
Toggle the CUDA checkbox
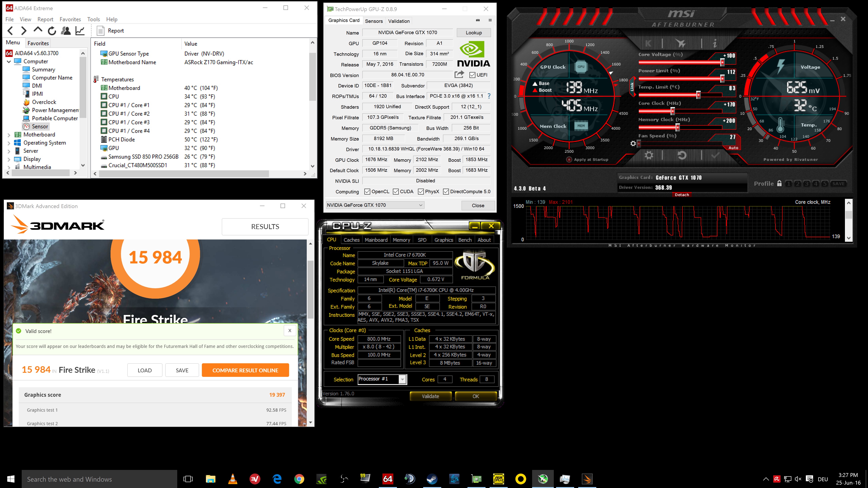pos(396,192)
